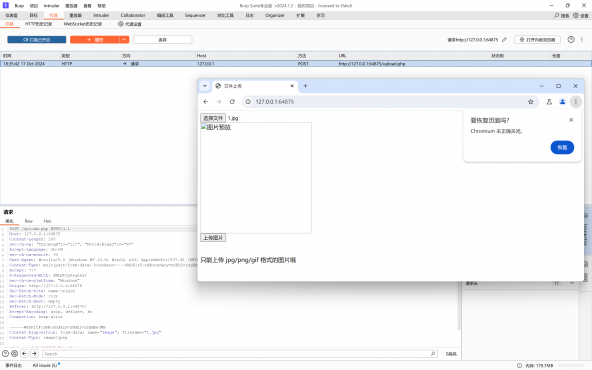Screen dimensions: 592x370
Task: Open a new tab in Chromium browser
Action: point(305,86)
